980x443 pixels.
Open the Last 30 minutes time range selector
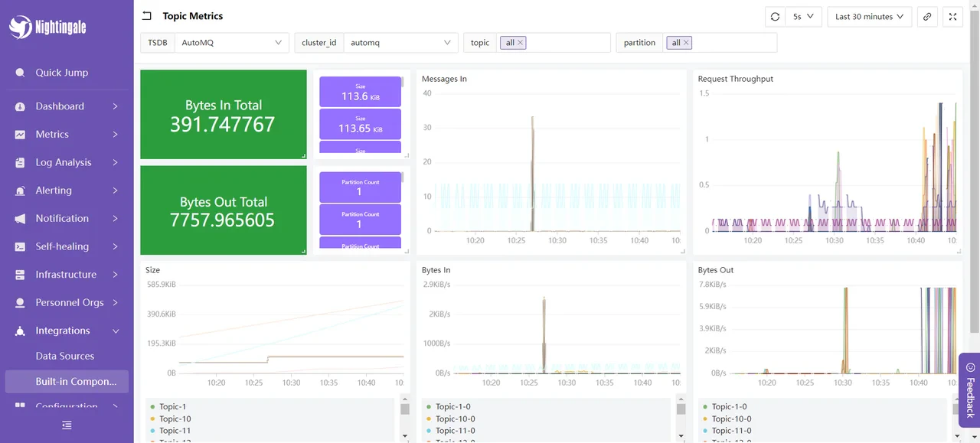[869, 16]
